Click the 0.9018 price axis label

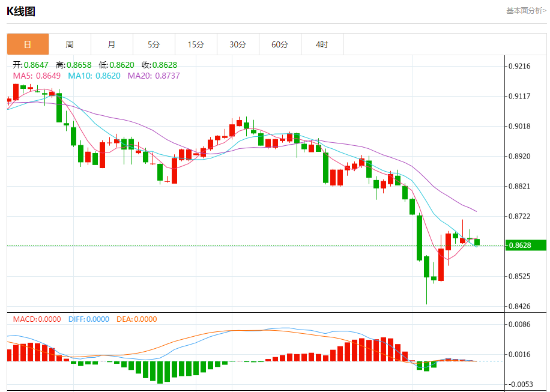tap(519, 126)
